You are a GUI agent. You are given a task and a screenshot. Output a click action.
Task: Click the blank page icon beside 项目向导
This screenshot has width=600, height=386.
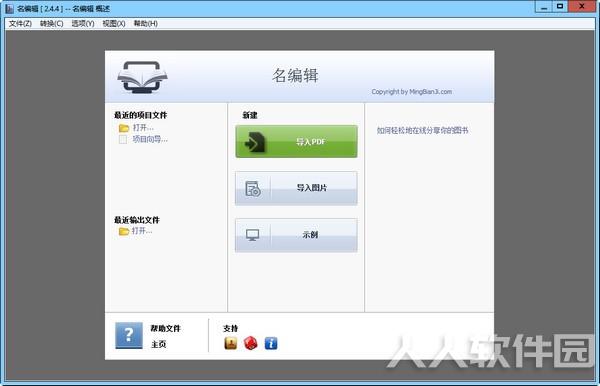click(x=123, y=139)
